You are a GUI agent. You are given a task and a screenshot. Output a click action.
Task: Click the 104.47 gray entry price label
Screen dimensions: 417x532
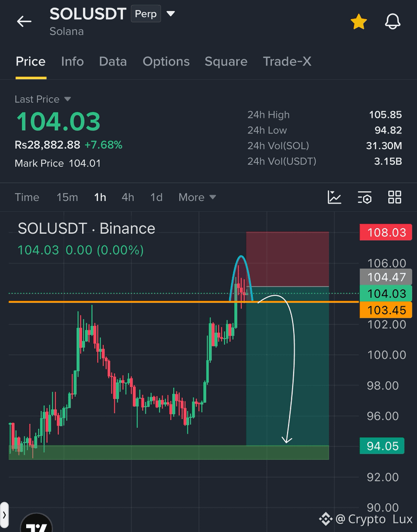386,277
